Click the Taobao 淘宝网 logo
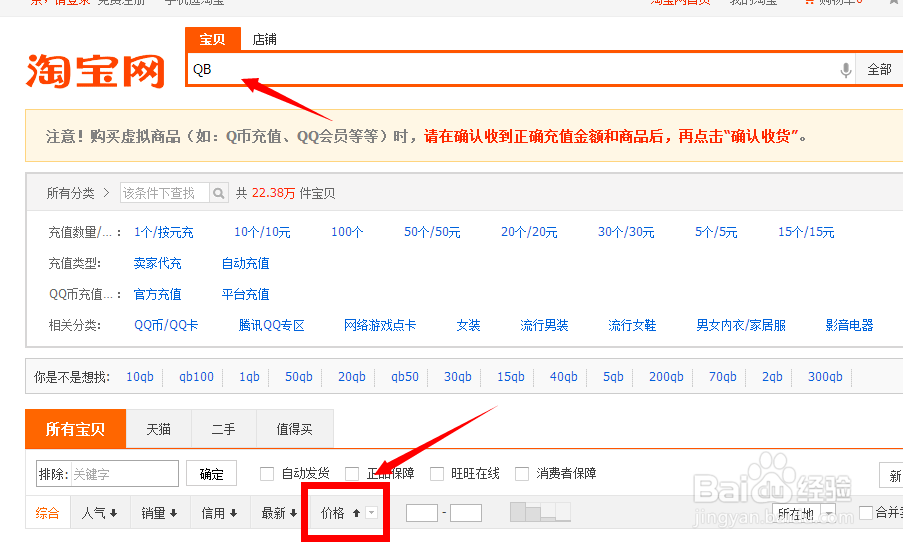This screenshot has width=903, height=548. [96, 71]
